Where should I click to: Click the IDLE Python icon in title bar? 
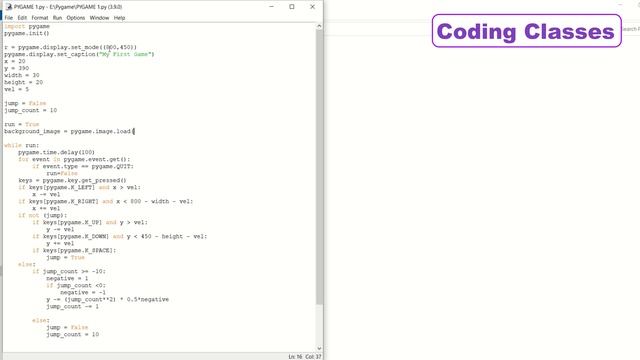tap(9, 7)
